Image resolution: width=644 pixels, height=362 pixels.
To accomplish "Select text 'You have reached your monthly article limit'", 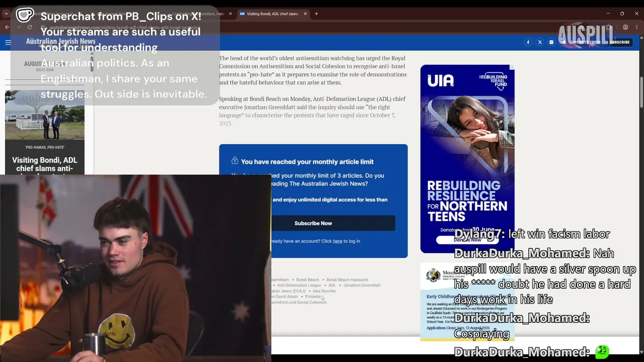I will (307, 162).
